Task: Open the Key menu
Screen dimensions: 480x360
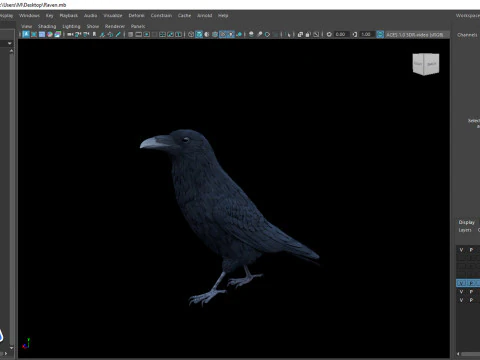Action: (49, 15)
